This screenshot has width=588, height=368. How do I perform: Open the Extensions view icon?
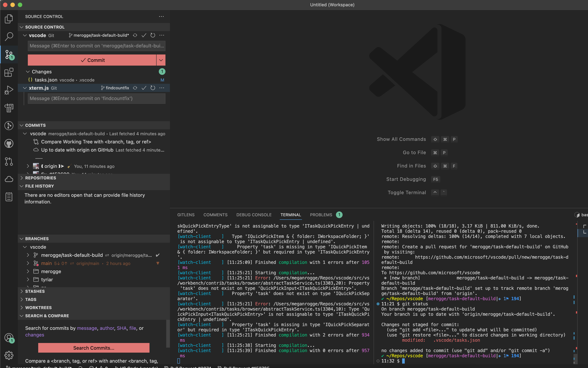click(x=9, y=72)
